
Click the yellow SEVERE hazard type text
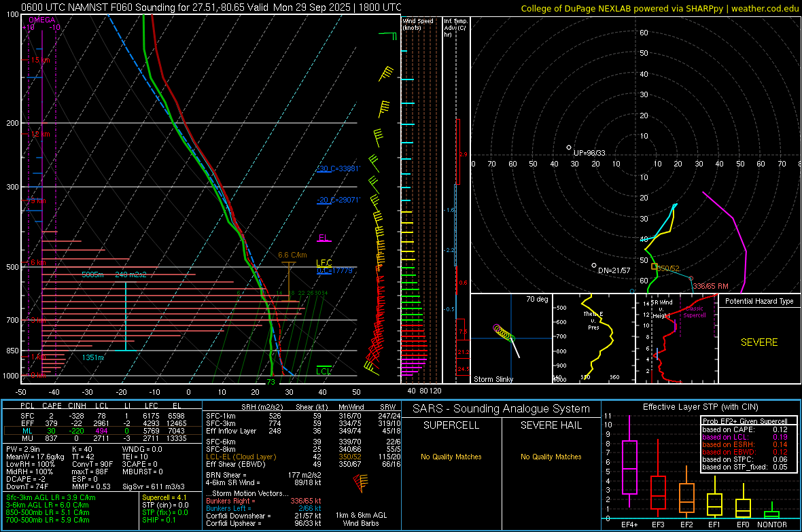pyautogui.click(x=759, y=342)
